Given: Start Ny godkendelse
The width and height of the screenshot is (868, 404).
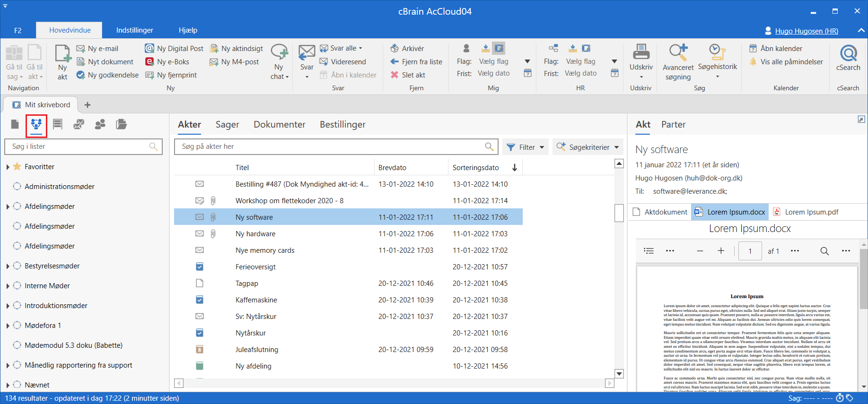Looking at the screenshot, I should click(107, 75).
